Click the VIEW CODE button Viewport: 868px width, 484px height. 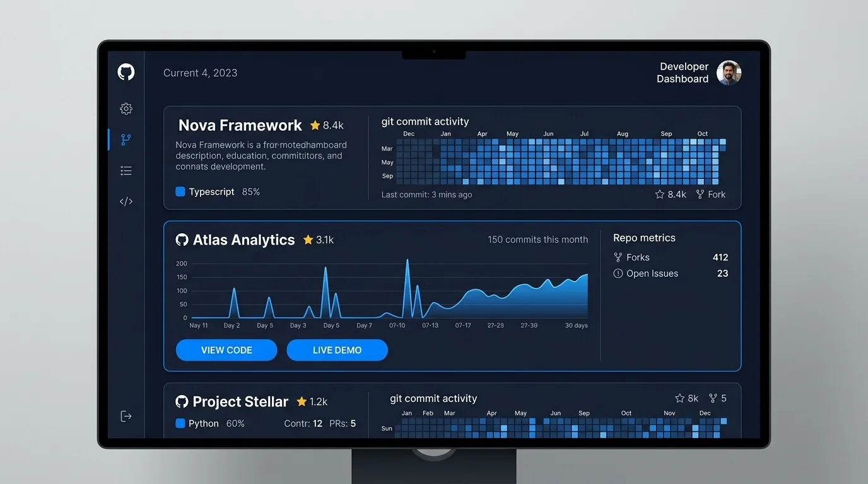tap(226, 350)
